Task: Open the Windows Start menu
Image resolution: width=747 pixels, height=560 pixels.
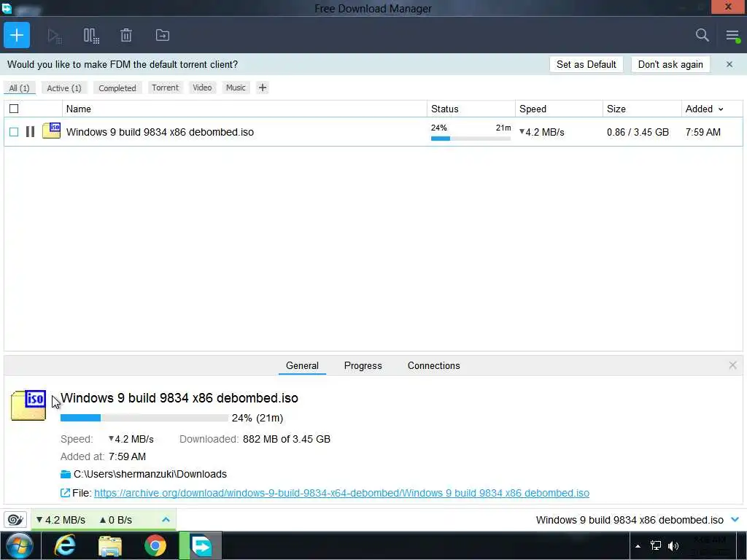Action: click(20, 545)
